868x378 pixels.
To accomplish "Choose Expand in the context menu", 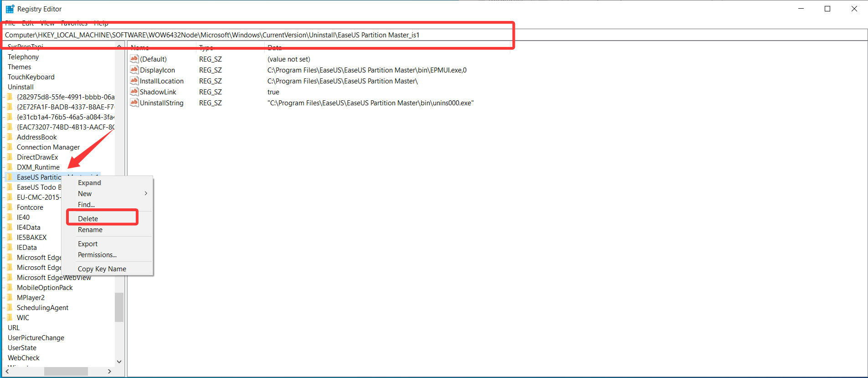I will click(107, 182).
